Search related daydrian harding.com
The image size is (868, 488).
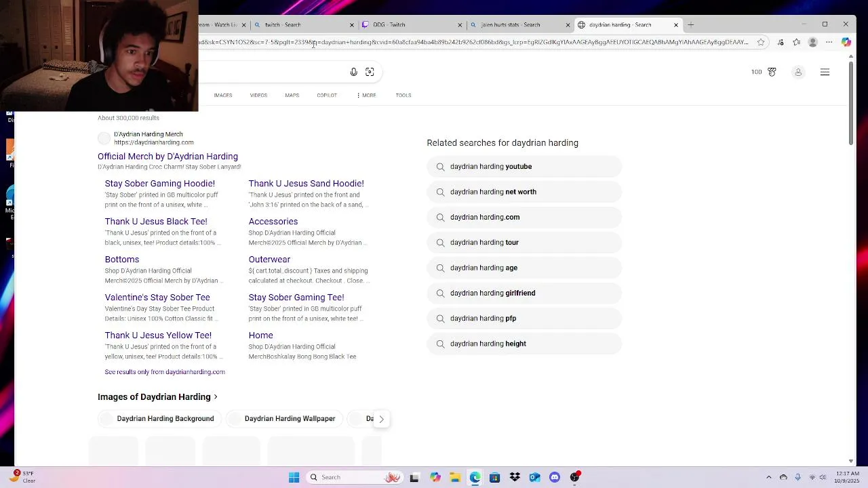tap(524, 218)
